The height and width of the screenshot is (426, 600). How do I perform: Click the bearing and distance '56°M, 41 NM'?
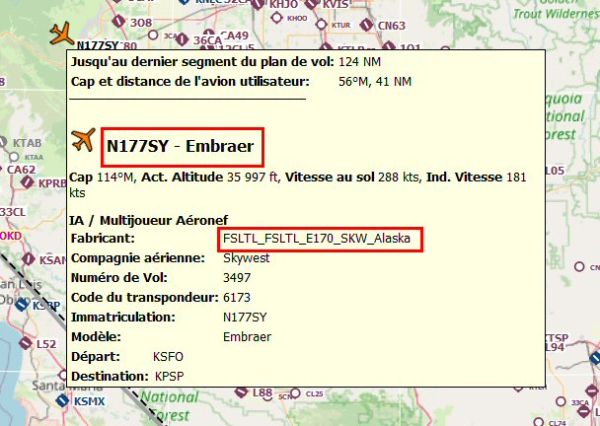point(375,82)
